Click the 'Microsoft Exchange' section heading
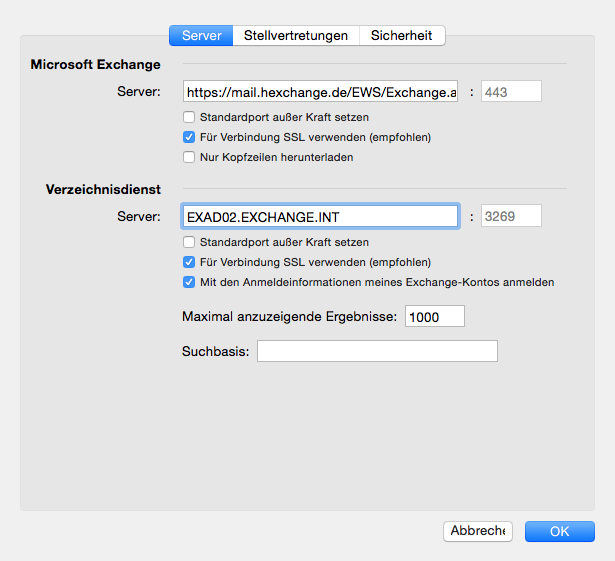615x561 pixels. point(96,64)
